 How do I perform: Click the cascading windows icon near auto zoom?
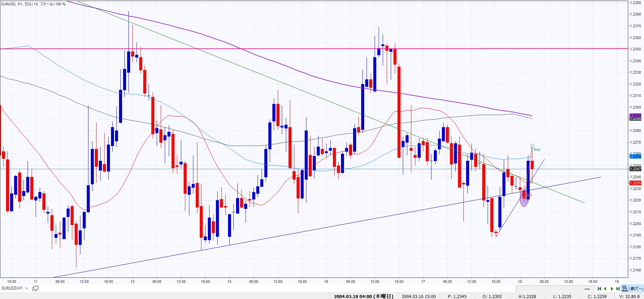[624, 289]
